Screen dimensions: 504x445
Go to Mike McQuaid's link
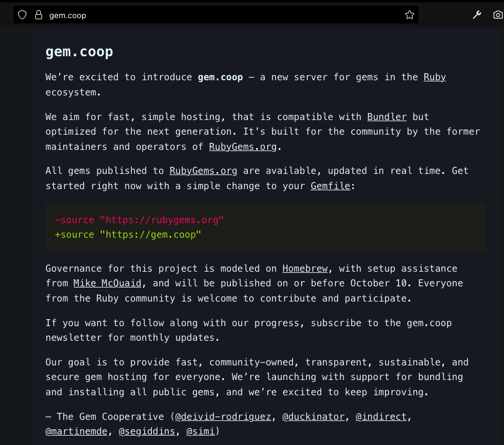[x=107, y=283]
